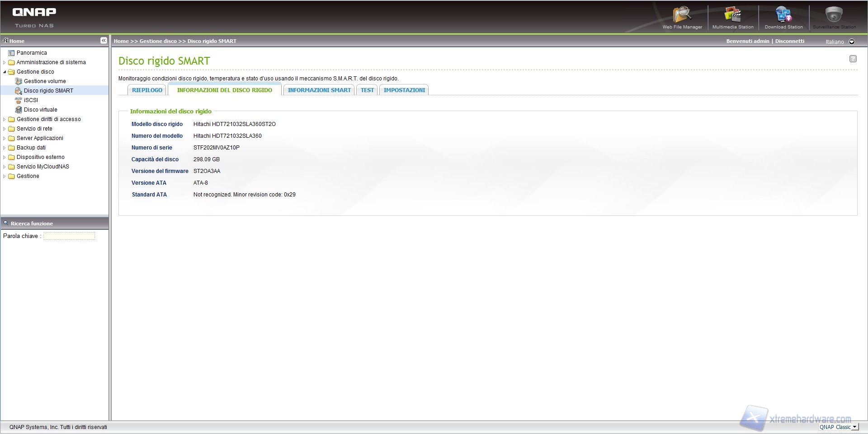Switch to the RIEPILOGO tab

coord(147,90)
